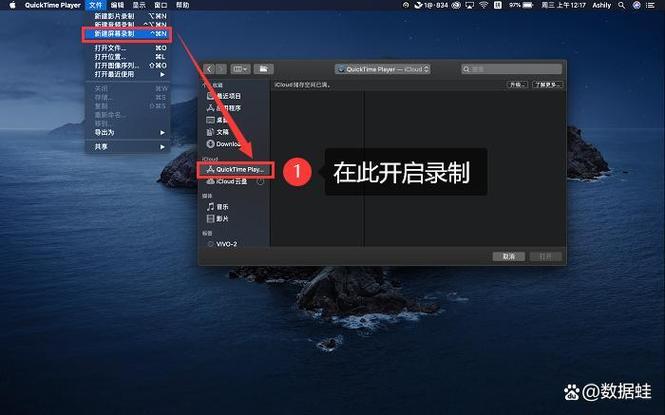Select 应用程序 in the sidebar

pyautogui.click(x=234, y=108)
